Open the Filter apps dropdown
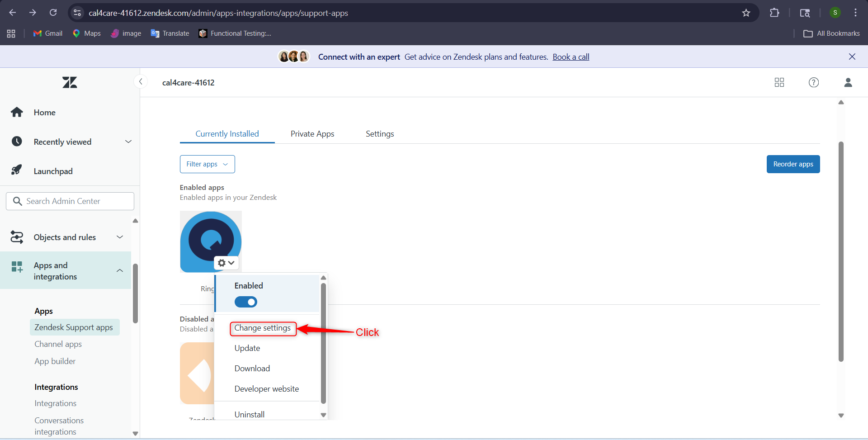 click(208, 164)
